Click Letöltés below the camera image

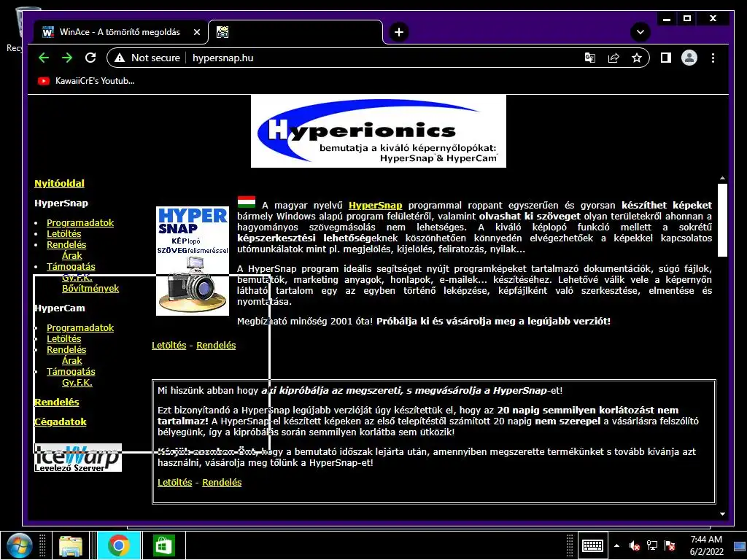click(169, 346)
